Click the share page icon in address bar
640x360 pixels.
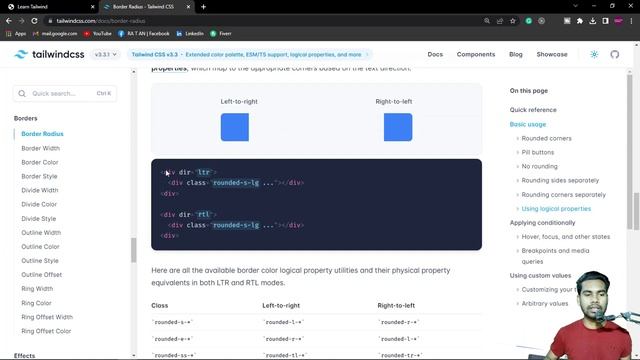click(500, 21)
